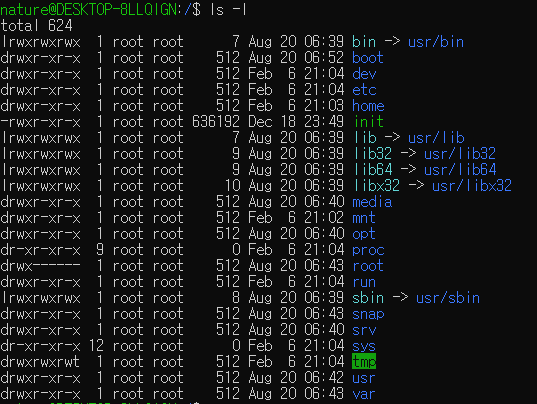Click the '06:52' time of boot
Viewport: 537px width, 404px height.
tap(324, 58)
